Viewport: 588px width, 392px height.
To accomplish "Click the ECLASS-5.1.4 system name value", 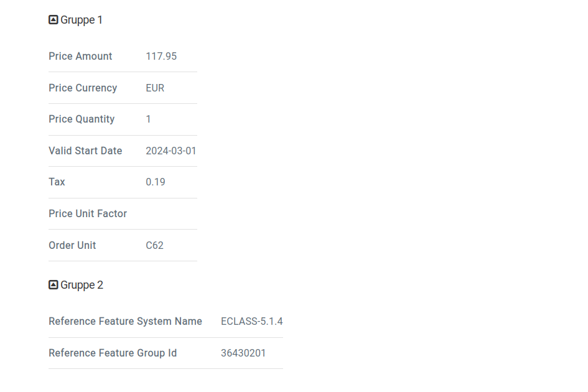I will point(251,322).
